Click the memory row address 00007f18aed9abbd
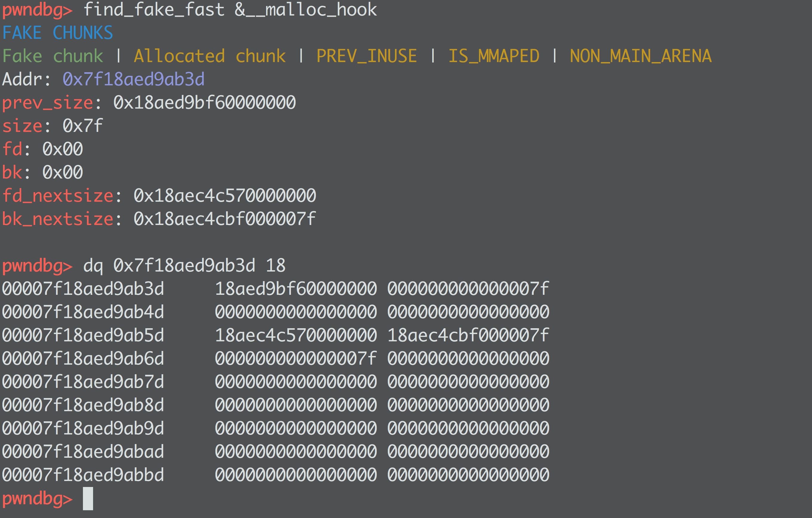 [x=83, y=475]
